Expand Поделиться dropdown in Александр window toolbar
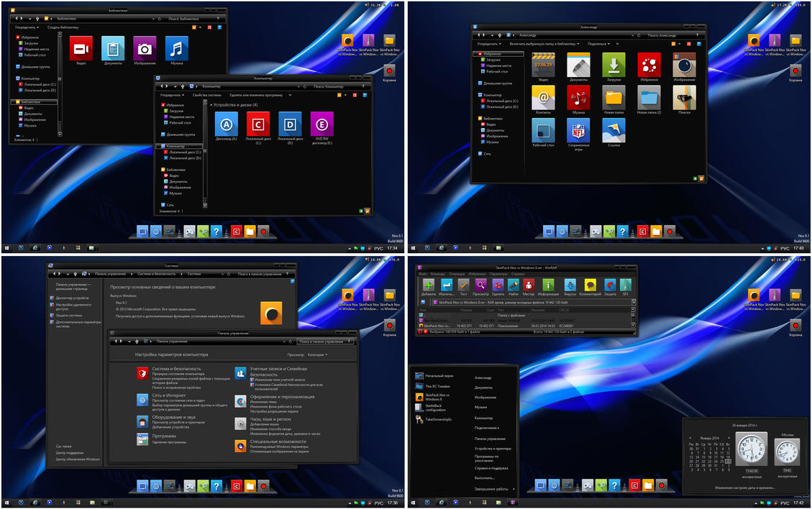 pyautogui.click(x=598, y=44)
